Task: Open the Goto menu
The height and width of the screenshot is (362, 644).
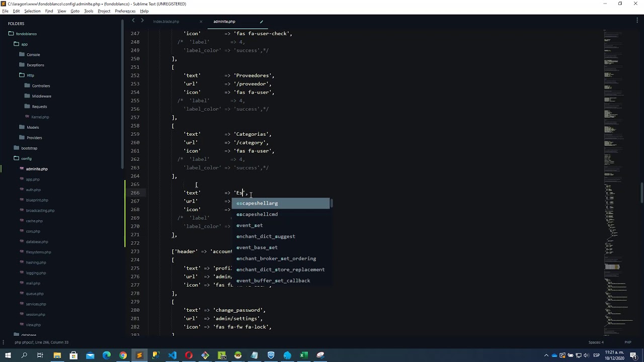Action: point(75,11)
